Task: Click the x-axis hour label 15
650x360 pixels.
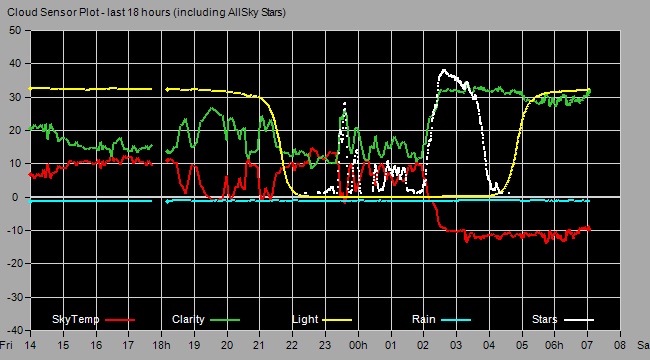Action: tap(63, 345)
